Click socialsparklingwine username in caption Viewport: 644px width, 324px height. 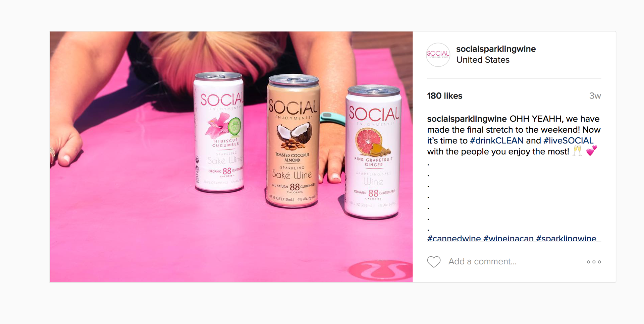pyautogui.click(x=467, y=119)
